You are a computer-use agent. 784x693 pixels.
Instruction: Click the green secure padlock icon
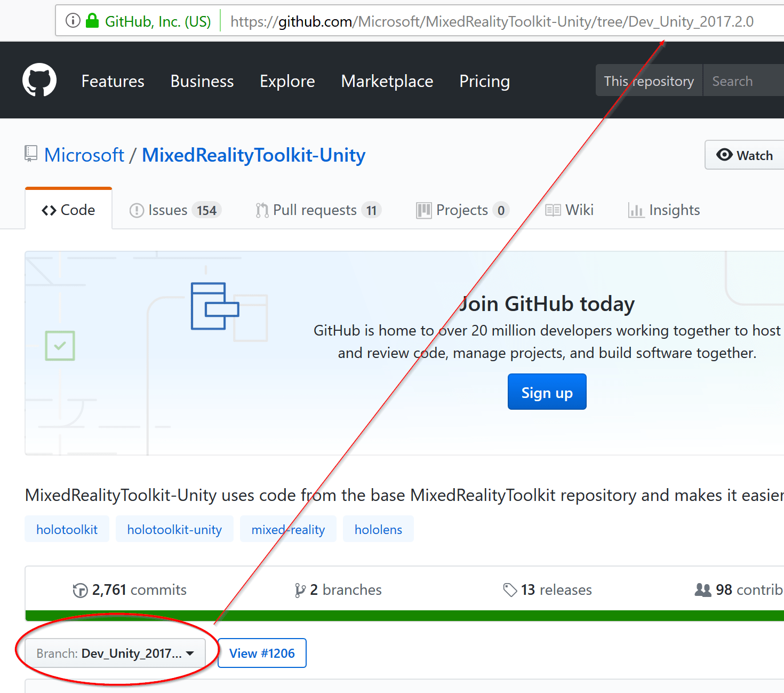click(x=92, y=21)
